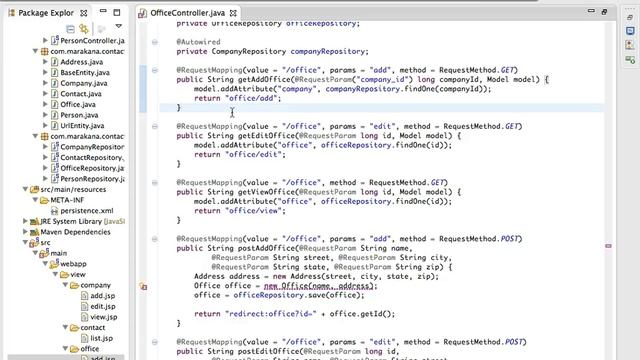Image resolution: width=640 pixels, height=360 pixels.
Task: Minimize the Package Explorer view
Action: point(103,11)
